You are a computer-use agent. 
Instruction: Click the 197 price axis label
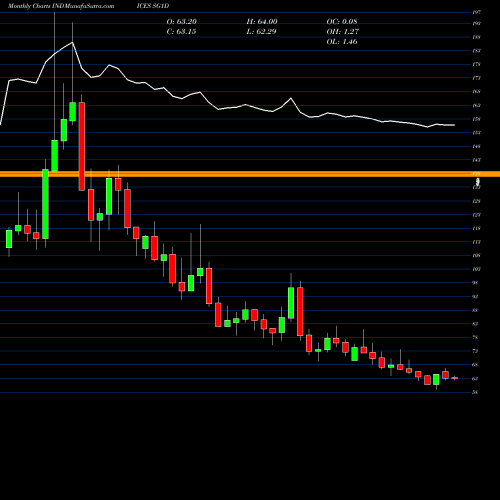476,12
